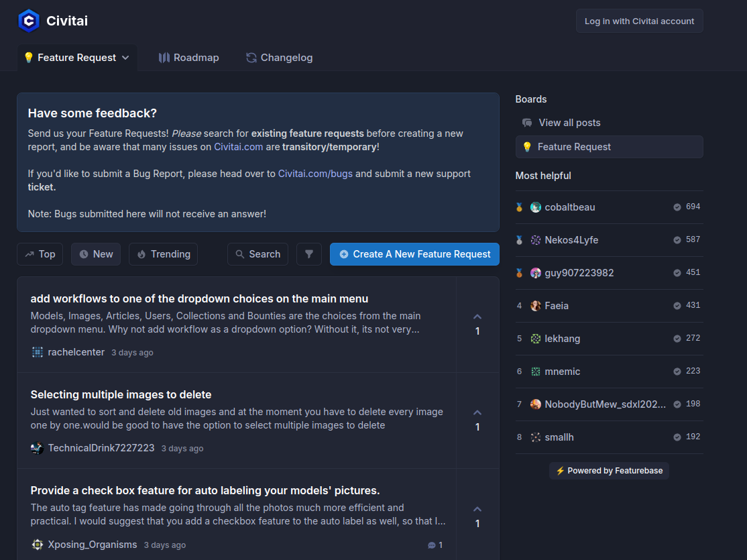747x560 pixels.
Task: Click the comment count icon on auto labeling post
Action: click(432, 545)
